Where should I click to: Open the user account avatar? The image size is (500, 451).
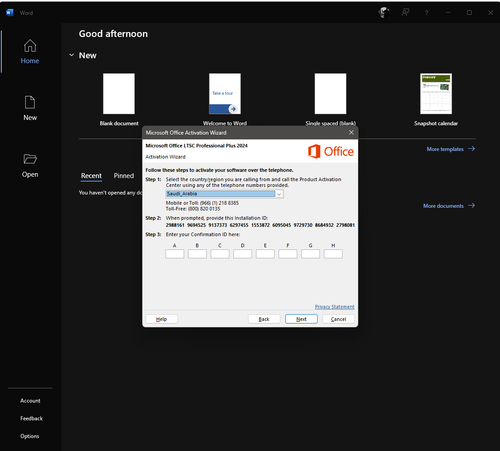pyautogui.click(x=384, y=13)
